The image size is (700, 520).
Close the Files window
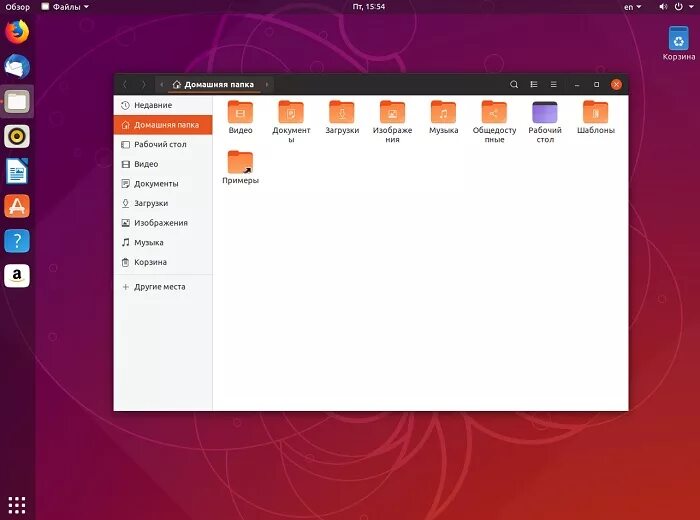tap(616, 84)
